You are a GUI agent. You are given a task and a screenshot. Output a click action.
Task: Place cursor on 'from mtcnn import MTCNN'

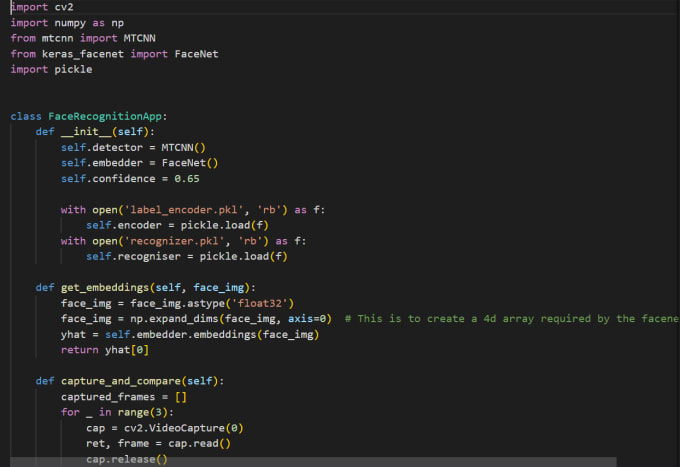(83, 38)
